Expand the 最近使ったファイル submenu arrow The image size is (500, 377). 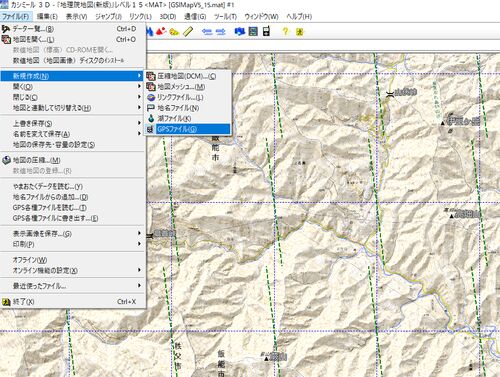click(139, 286)
